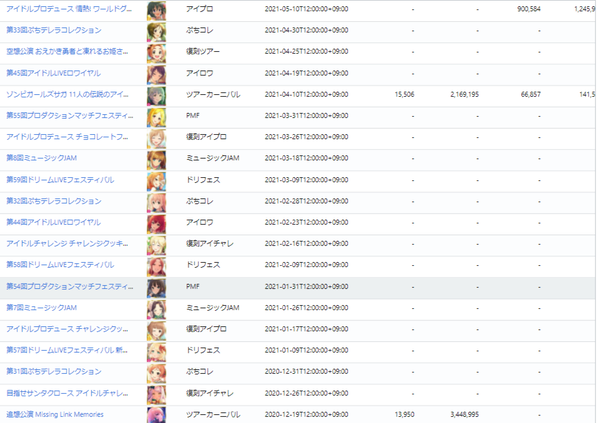Click the idol thumbnail in the ゾンビガールズサガ row

click(157, 96)
